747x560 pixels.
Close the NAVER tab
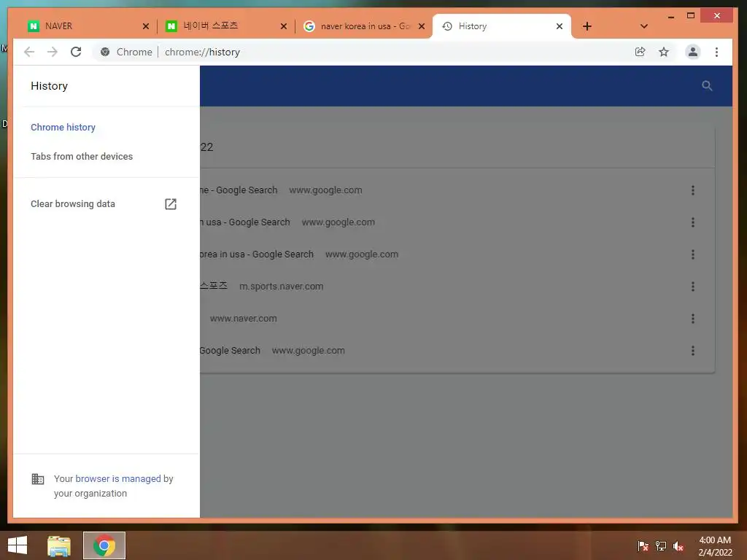click(146, 26)
